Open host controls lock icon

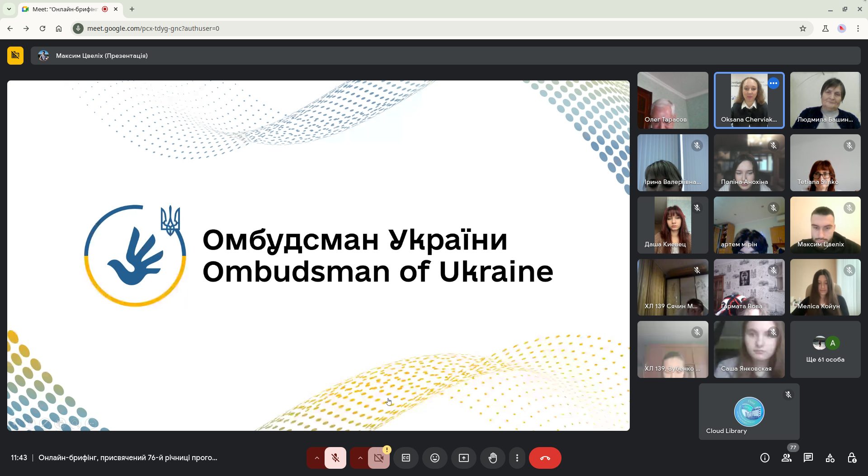pos(852,458)
